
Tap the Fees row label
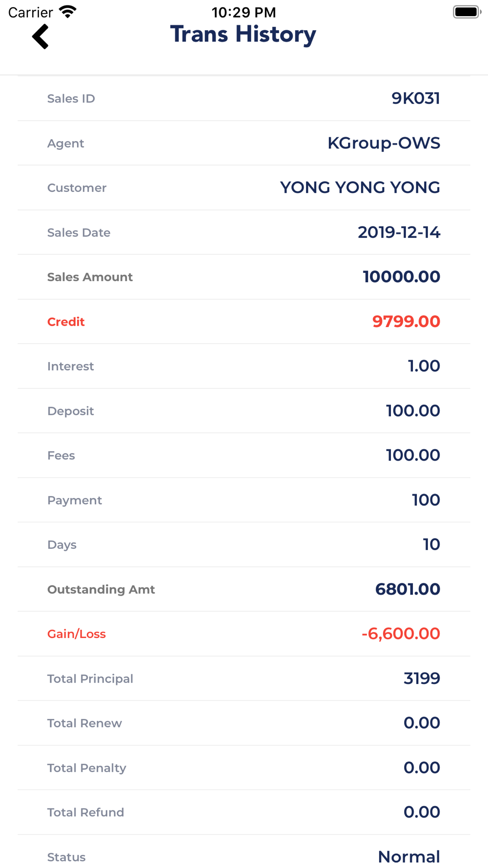(61, 455)
